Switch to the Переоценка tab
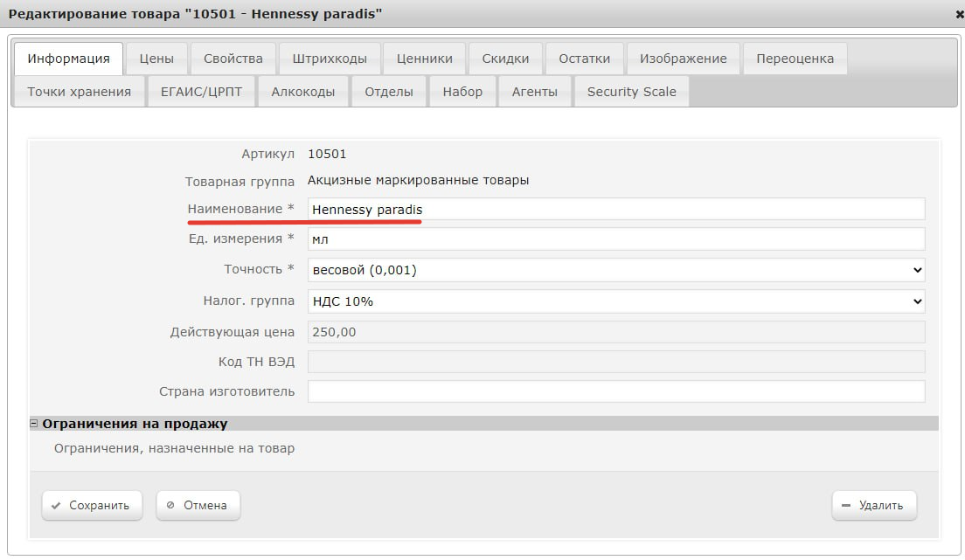965x560 pixels. tap(795, 59)
